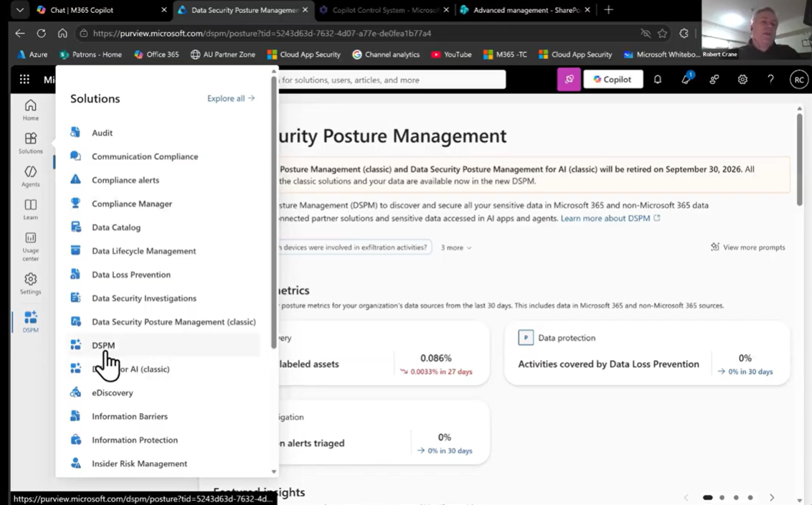Open Settings in left navigation rail
Image resolution: width=812 pixels, height=505 pixels.
coord(31,284)
